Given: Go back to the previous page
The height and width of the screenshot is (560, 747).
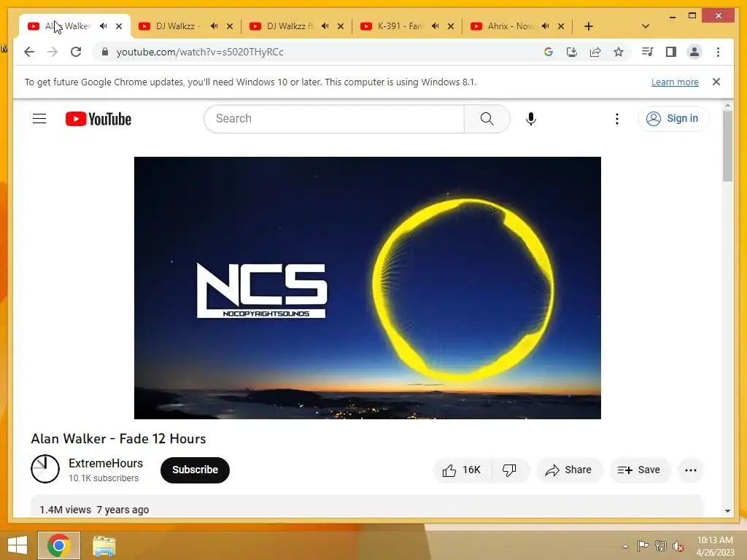Looking at the screenshot, I should (x=29, y=52).
